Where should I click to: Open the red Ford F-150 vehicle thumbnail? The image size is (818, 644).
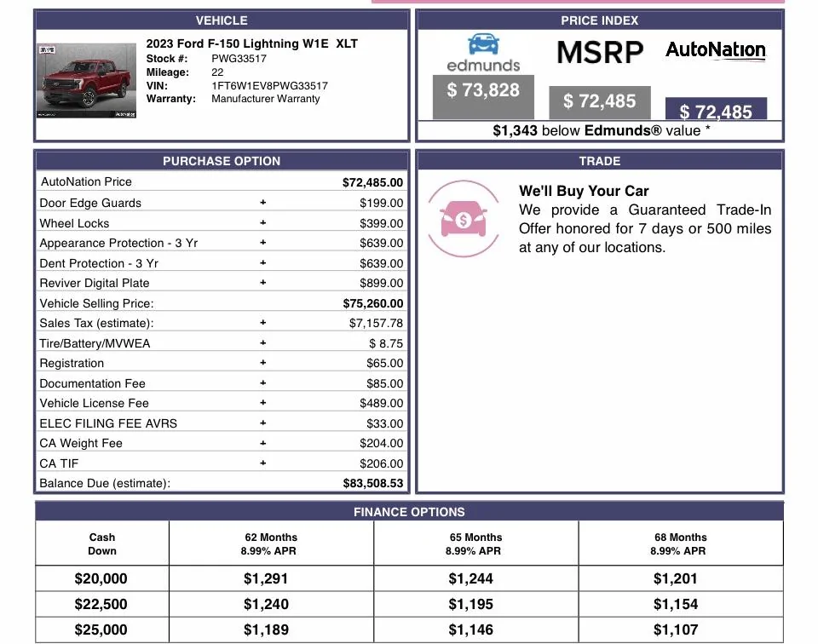[x=87, y=81]
